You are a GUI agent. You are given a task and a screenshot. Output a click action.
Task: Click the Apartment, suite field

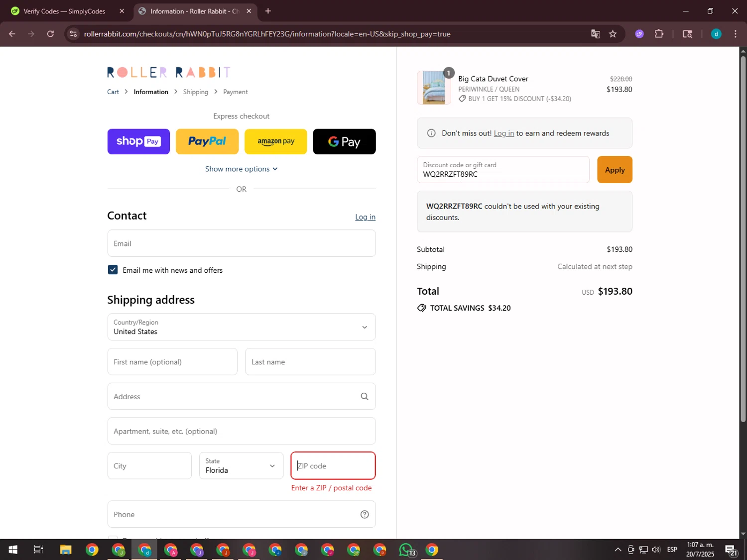pyautogui.click(x=242, y=431)
